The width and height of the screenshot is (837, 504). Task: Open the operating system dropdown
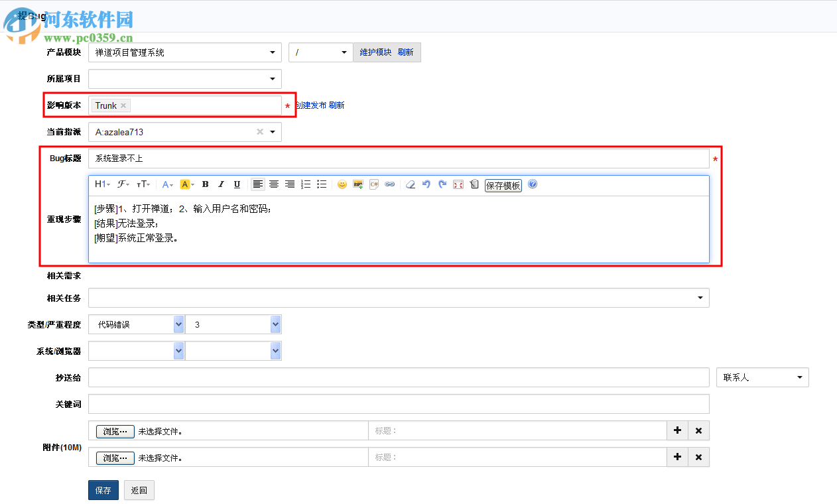coord(137,351)
